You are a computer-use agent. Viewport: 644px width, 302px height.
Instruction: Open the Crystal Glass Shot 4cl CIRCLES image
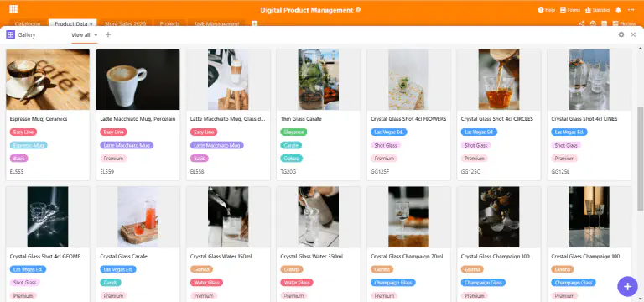point(499,80)
